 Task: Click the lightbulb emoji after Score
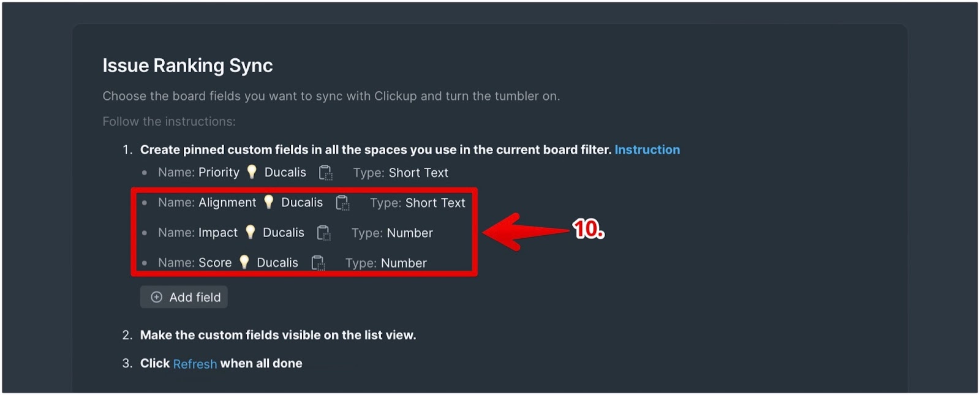click(x=244, y=262)
